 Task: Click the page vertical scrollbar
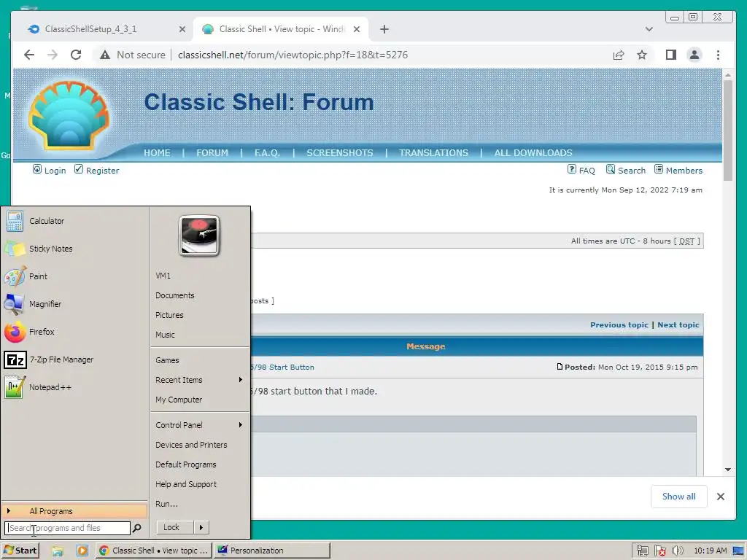pyautogui.click(x=727, y=130)
